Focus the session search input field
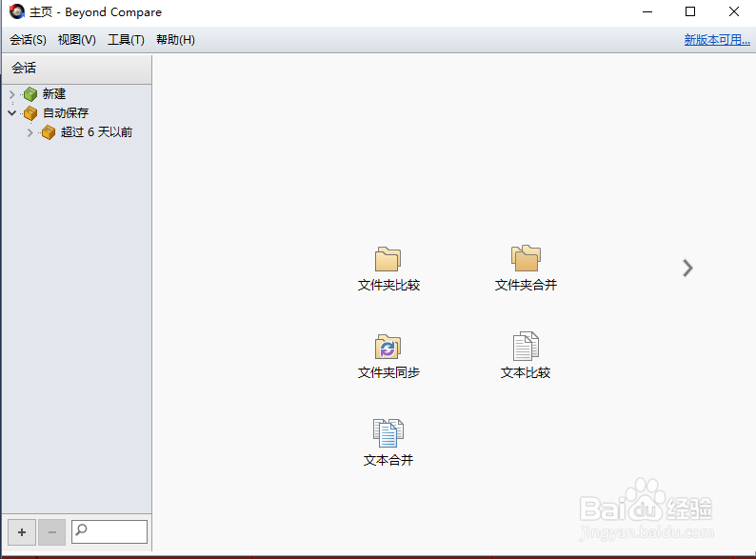Image resolution: width=756 pixels, height=559 pixels. coord(109,531)
